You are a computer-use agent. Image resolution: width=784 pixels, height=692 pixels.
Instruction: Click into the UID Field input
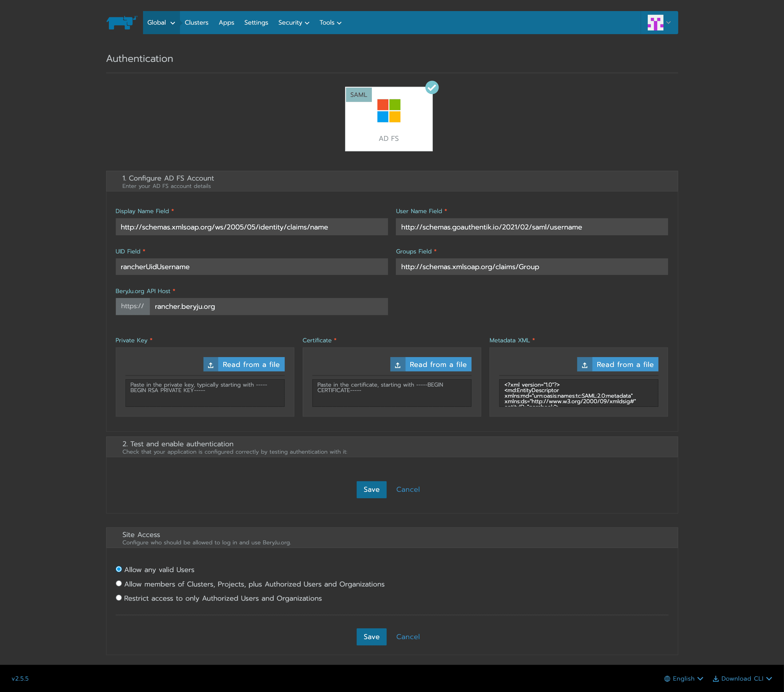click(x=252, y=267)
